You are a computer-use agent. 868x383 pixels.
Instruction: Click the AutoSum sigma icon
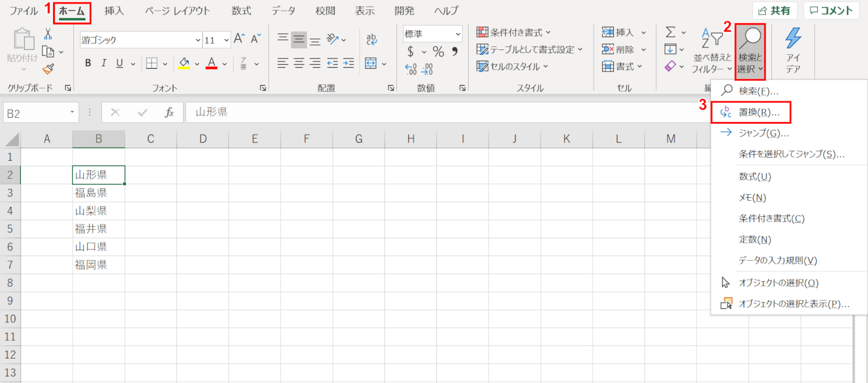(670, 32)
